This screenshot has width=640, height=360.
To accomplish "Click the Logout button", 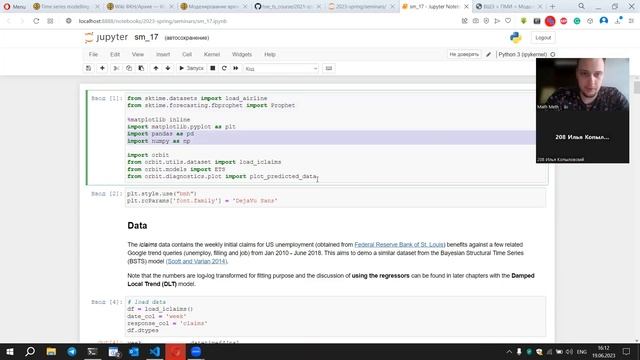I will [x=543, y=38].
